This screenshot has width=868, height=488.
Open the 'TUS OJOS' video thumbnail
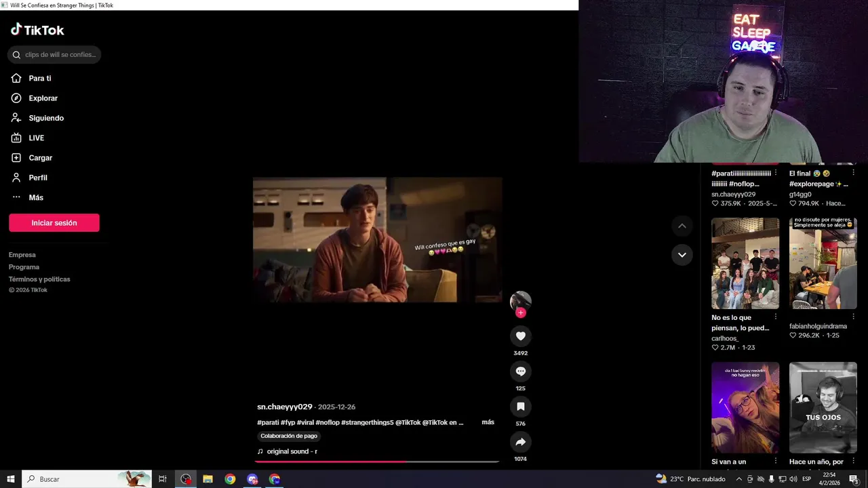(823, 407)
